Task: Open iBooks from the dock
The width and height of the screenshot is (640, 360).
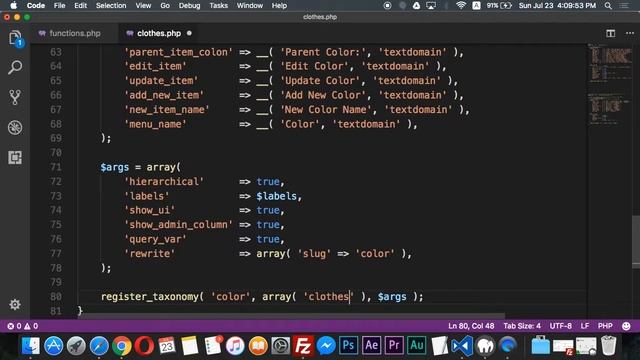Action: click(258, 346)
